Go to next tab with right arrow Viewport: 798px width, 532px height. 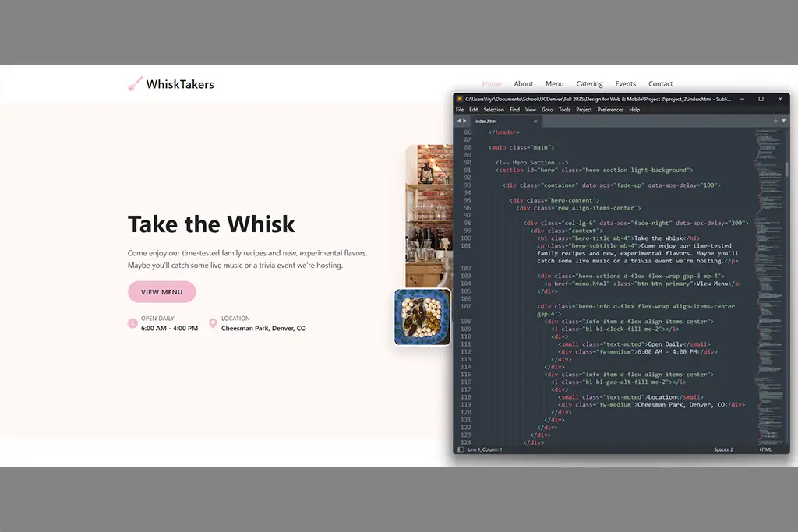(x=465, y=121)
